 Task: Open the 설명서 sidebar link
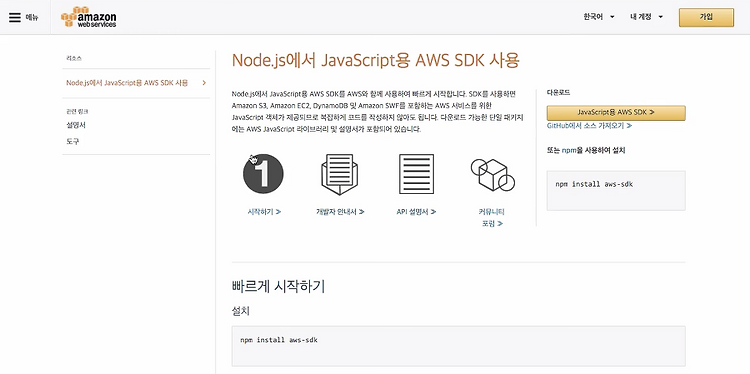point(76,125)
